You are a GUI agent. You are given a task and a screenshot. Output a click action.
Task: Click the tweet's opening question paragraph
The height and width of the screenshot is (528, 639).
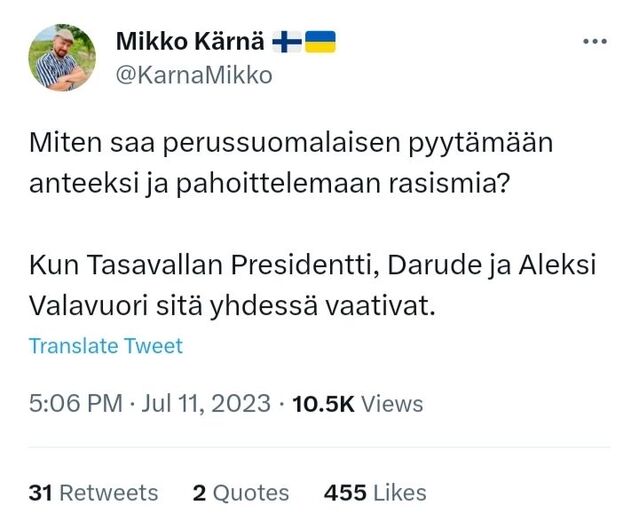(x=291, y=163)
